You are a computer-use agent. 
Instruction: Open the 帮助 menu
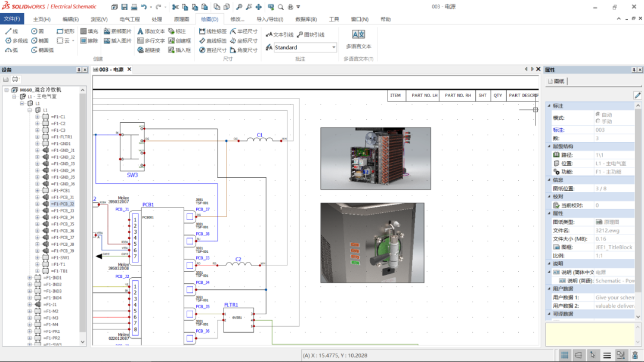pyautogui.click(x=385, y=18)
